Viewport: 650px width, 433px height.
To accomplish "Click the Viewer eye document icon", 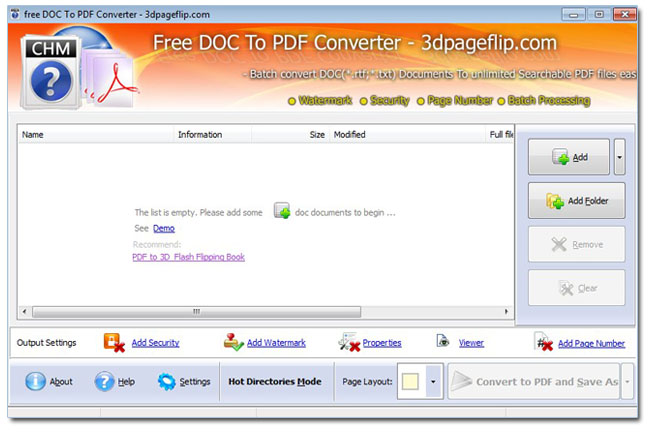I will click(443, 341).
